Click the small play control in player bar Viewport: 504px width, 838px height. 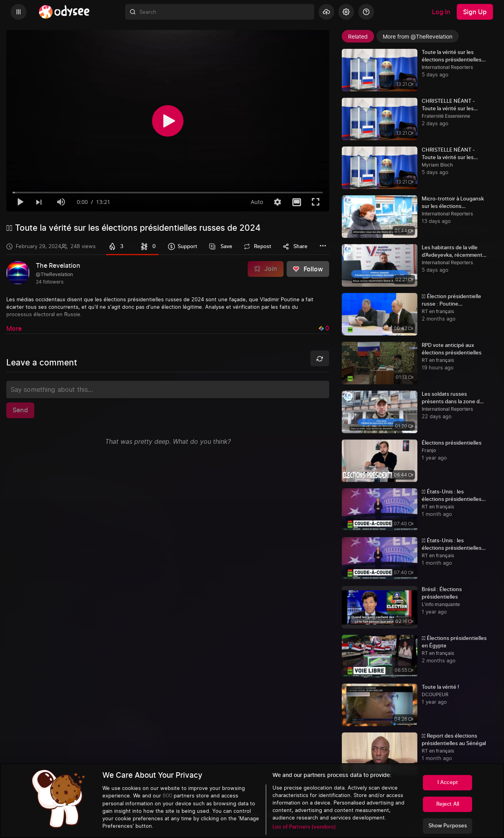point(20,202)
